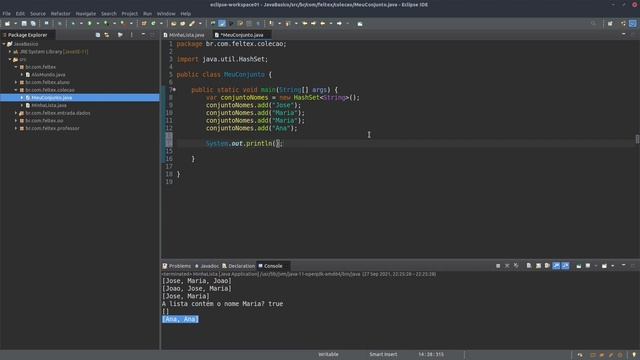640x360 pixels.
Task: Click inside the println parentheses
Action: tap(278, 144)
